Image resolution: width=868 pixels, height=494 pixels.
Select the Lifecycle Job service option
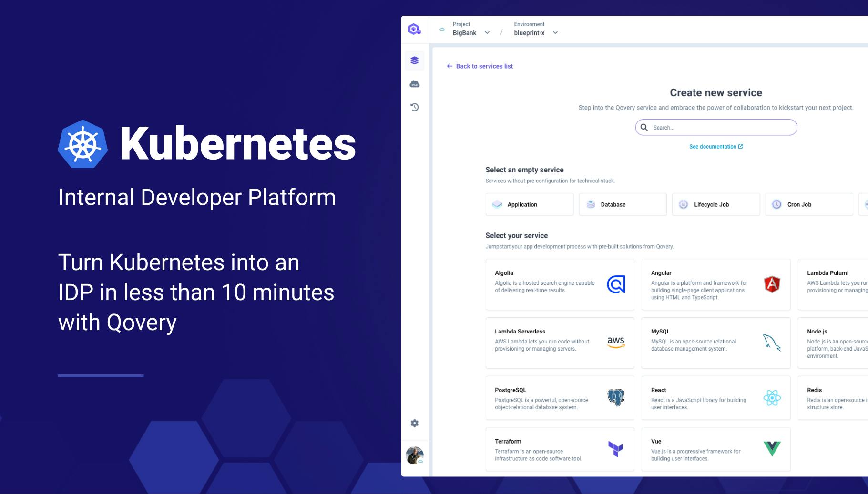point(715,204)
